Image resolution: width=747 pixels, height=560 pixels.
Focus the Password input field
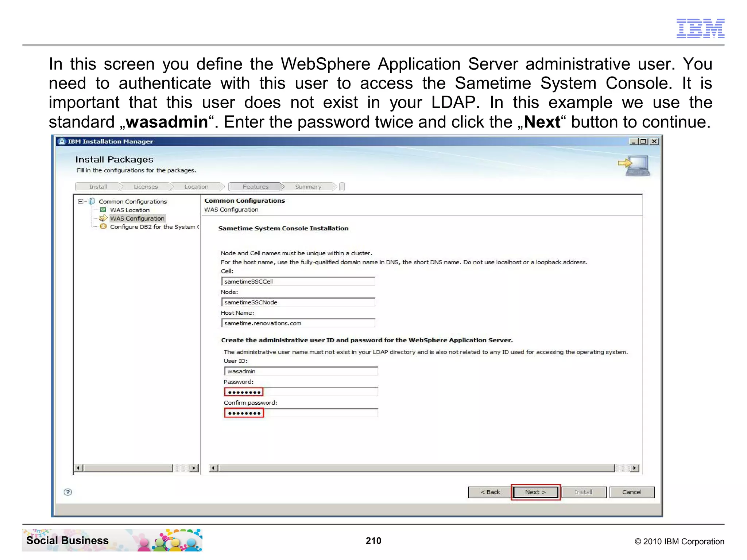tap(301, 392)
